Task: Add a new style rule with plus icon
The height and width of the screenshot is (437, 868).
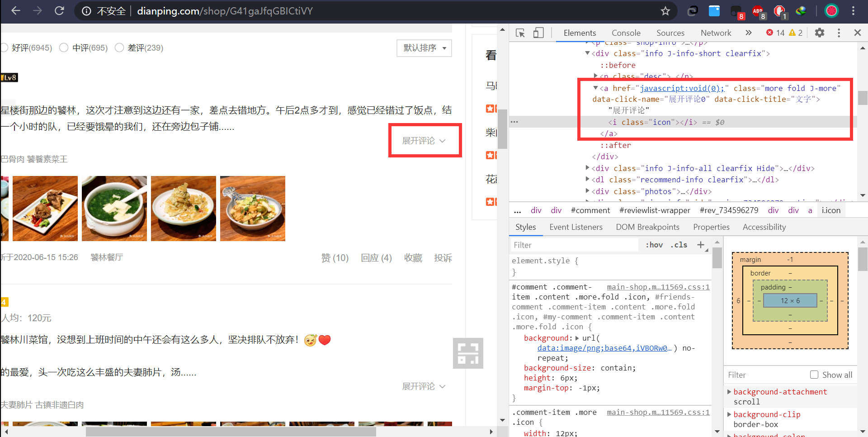Action: (x=701, y=245)
